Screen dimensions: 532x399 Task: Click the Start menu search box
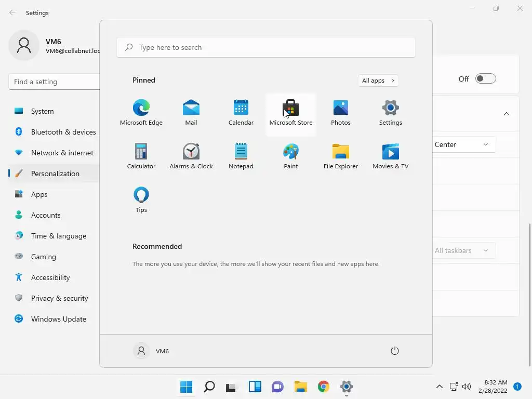click(x=265, y=47)
